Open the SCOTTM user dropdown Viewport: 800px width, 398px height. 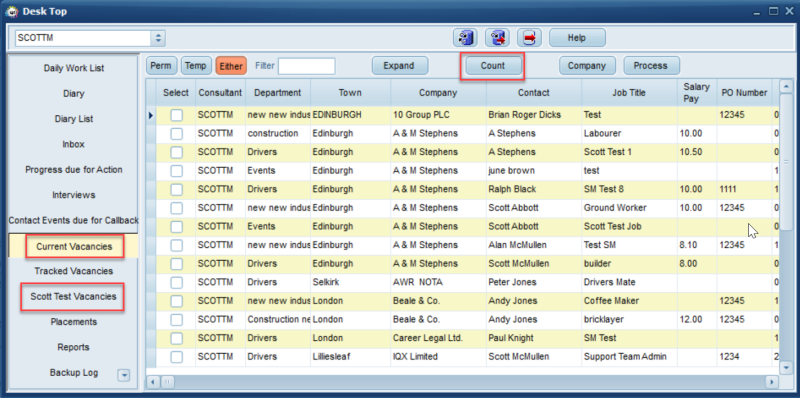point(158,38)
